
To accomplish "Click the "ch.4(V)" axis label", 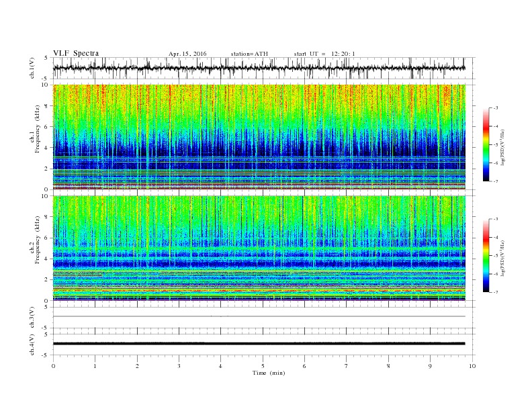I will [32, 345].
